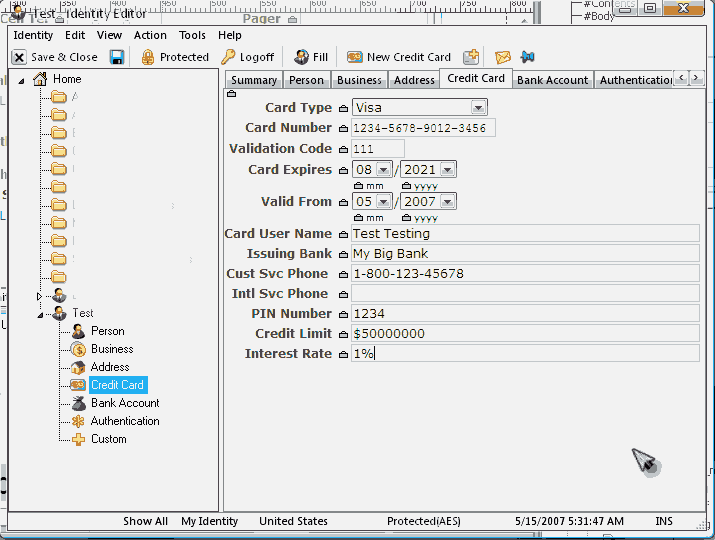Select the Test identity in tree
Image resolution: width=715 pixels, height=540 pixels.
point(83,313)
